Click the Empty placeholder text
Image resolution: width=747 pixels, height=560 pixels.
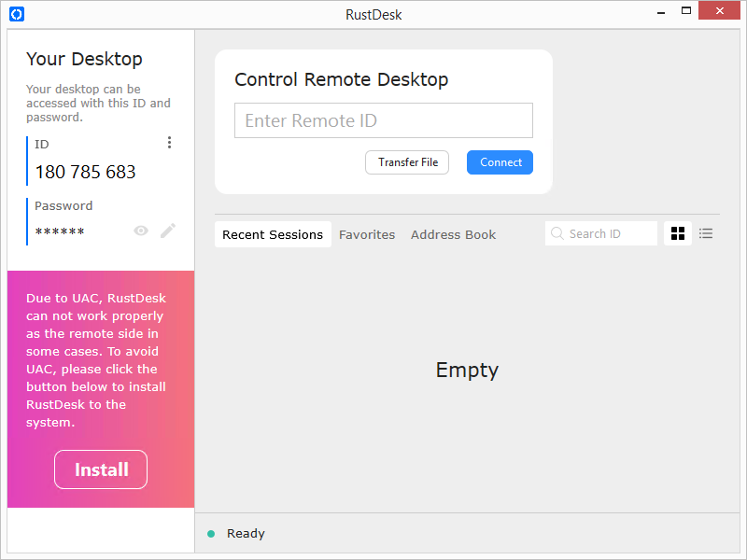click(x=468, y=370)
